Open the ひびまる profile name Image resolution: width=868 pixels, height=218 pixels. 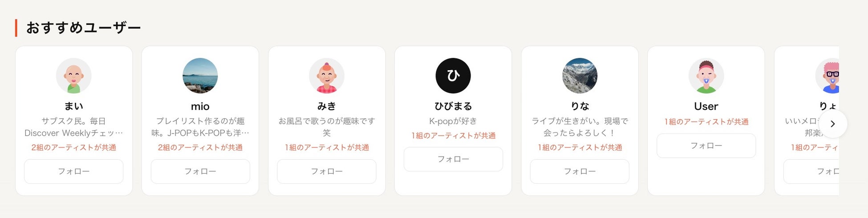pyautogui.click(x=453, y=106)
